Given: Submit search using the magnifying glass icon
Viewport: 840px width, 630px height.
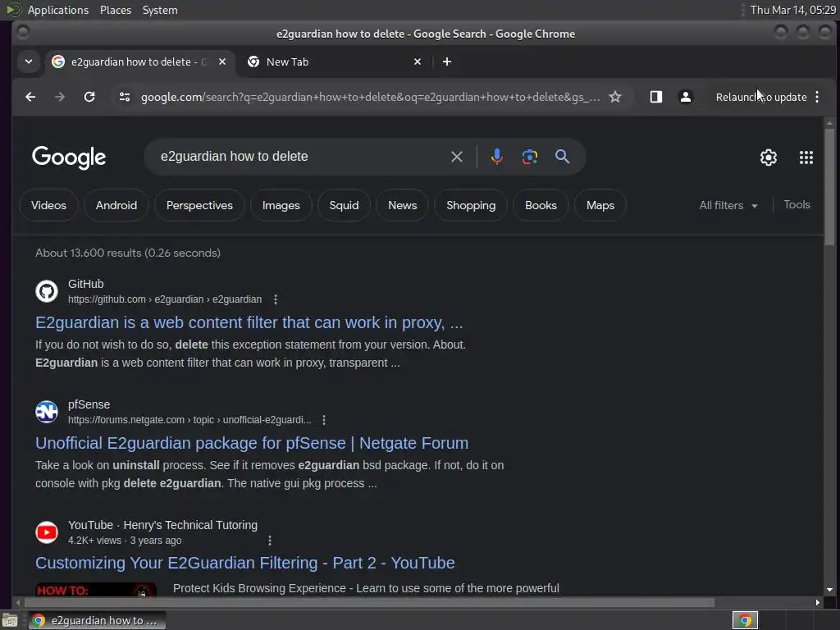Looking at the screenshot, I should [x=562, y=157].
